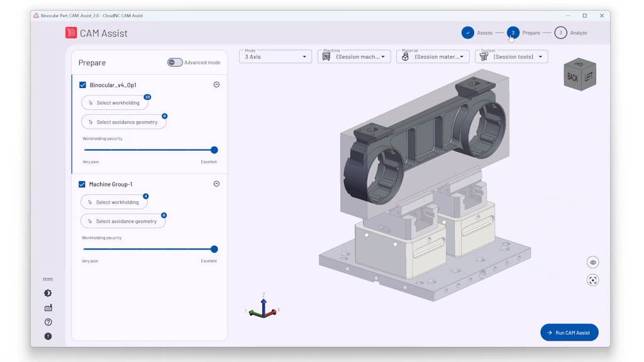The height and width of the screenshot is (362, 644).
Task: Uncheck the Machine Group-1 checkbox
Action: pos(82,184)
